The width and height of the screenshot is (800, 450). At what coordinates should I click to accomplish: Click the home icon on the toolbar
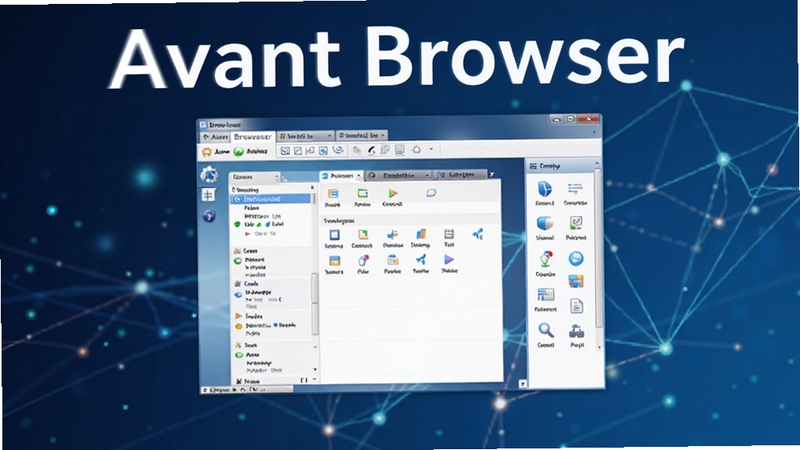click(416, 149)
